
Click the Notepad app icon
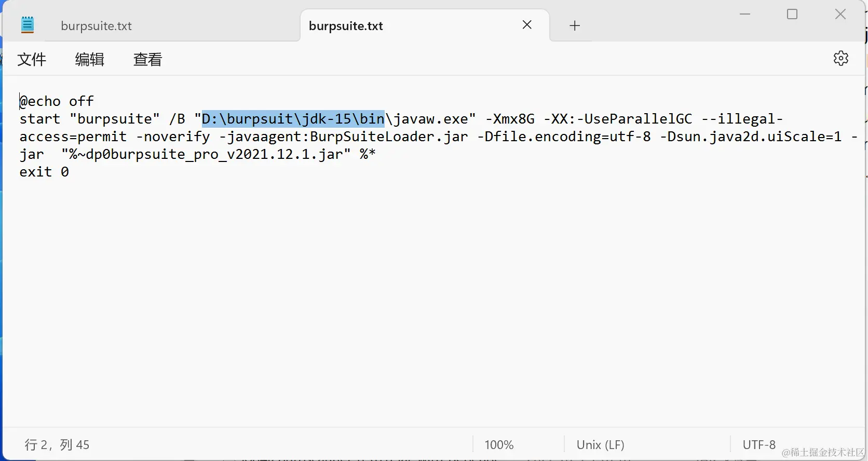28,25
